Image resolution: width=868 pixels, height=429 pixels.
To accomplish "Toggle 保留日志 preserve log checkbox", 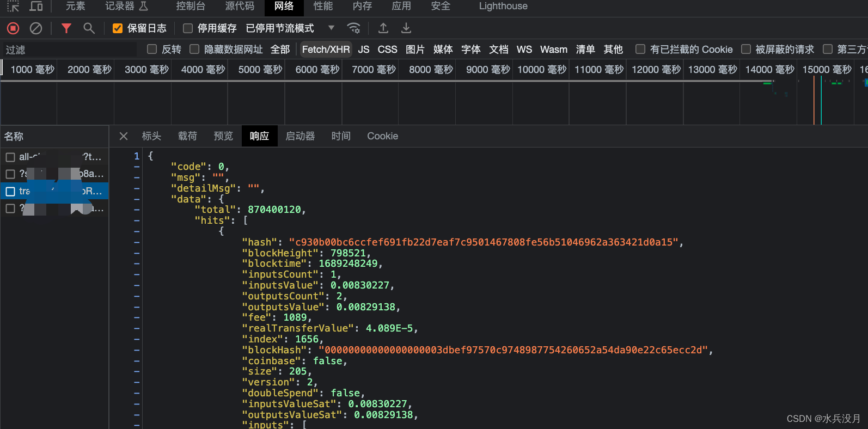I will (118, 28).
